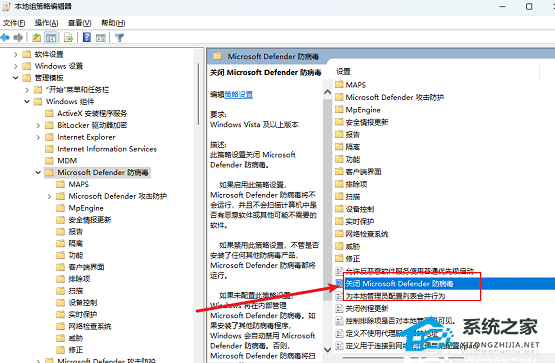Select Internet Information Services in tree
Image resolution: width=555 pixels, height=363 pixels.
[107, 149]
